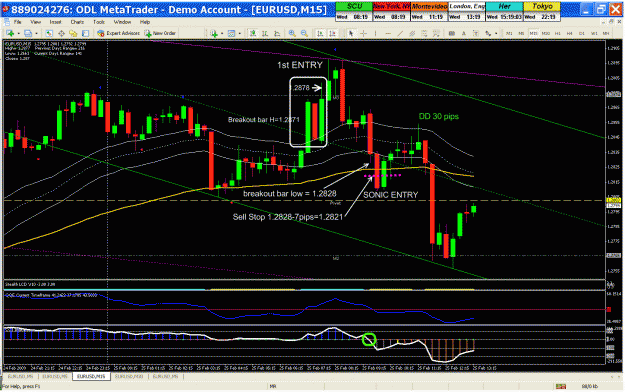
Task: Toggle the Terminal panel icon
Action: click(x=85, y=33)
